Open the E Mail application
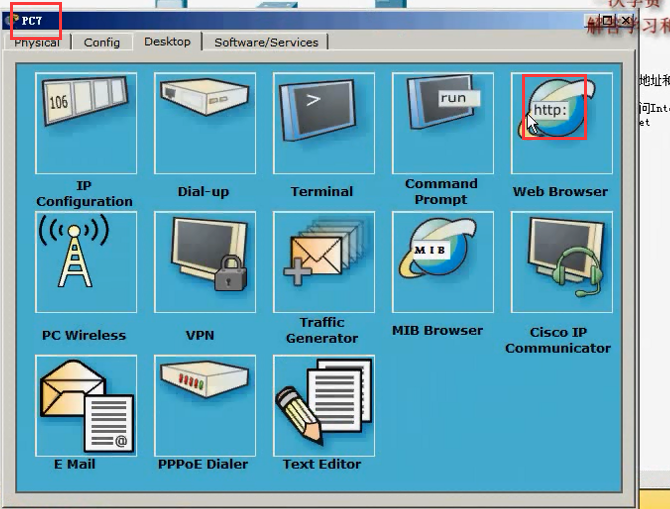Screen dimensions: 670x509 [86, 406]
